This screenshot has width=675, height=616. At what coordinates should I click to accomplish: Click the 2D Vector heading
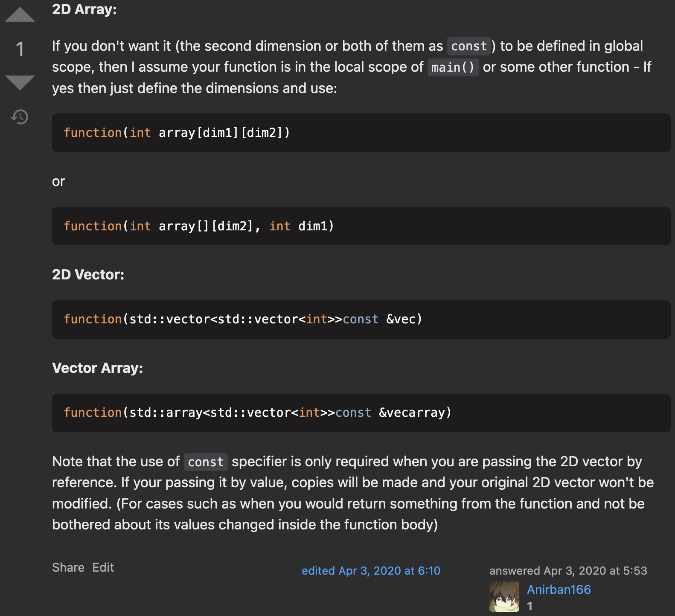pos(88,275)
